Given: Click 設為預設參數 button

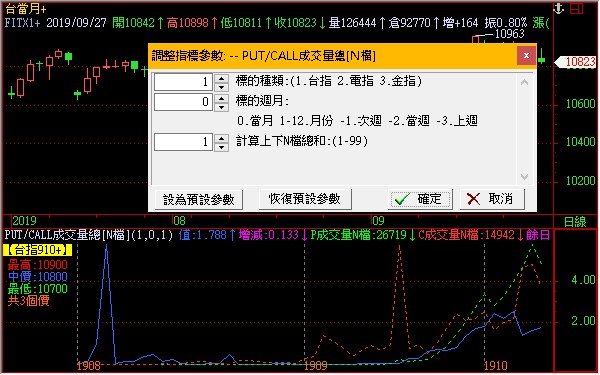Looking at the screenshot, I should [199, 199].
